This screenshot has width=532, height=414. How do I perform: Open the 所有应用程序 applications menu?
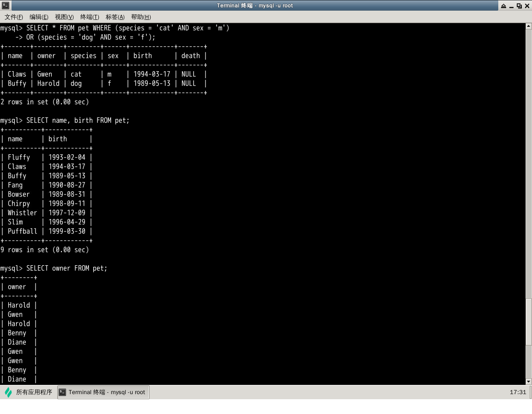coord(29,392)
